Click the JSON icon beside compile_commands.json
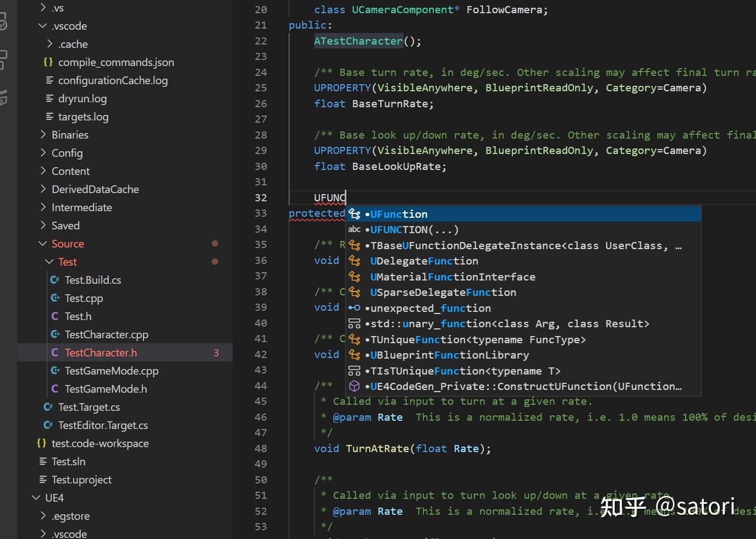This screenshot has width=756, height=539. point(48,62)
